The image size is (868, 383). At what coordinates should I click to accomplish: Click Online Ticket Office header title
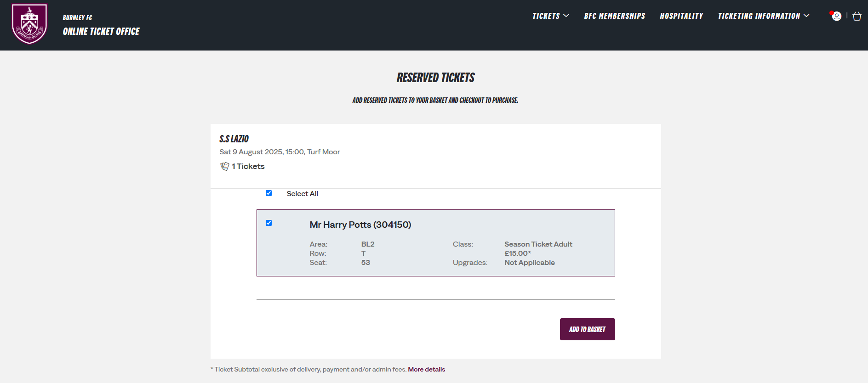[x=101, y=31]
